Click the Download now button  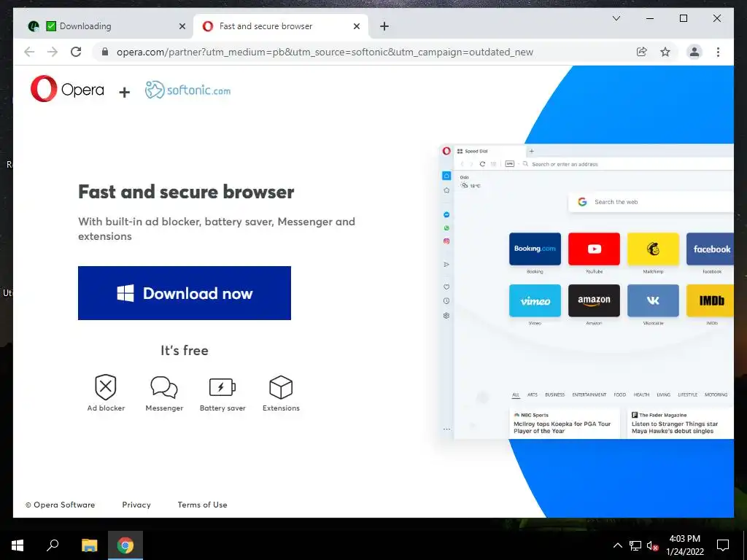pos(185,293)
